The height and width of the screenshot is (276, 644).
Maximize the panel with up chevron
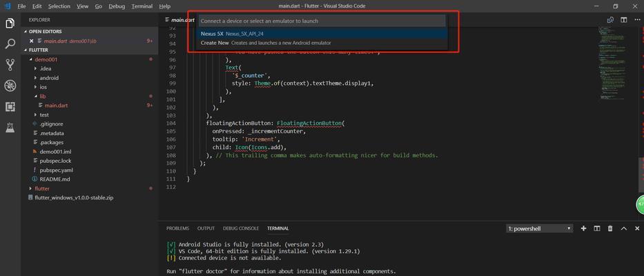click(x=623, y=228)
